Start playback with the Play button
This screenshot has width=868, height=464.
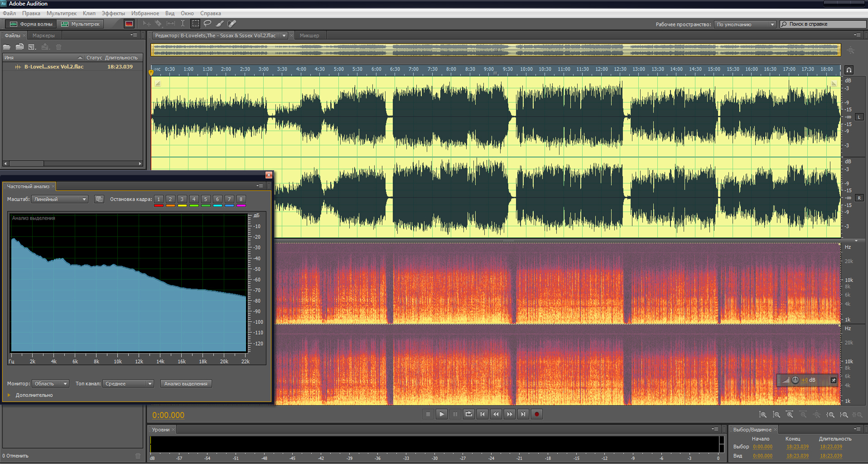click(441, 414)
